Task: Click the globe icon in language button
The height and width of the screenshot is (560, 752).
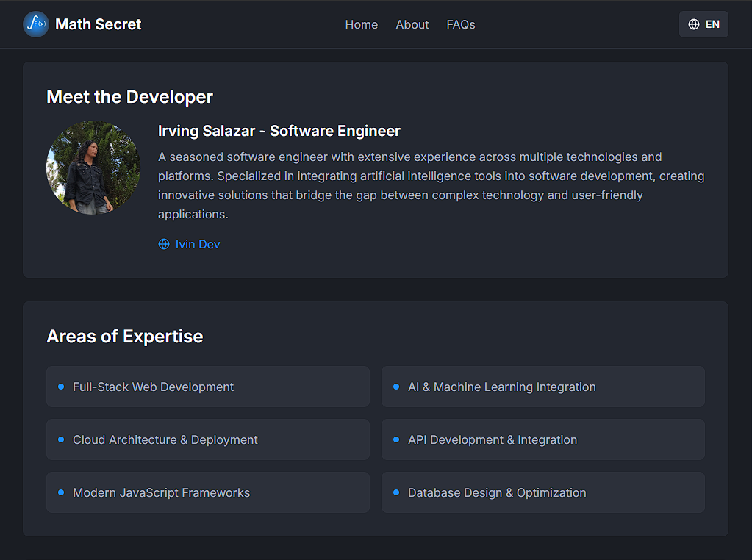Action: [x=693, y=24]
